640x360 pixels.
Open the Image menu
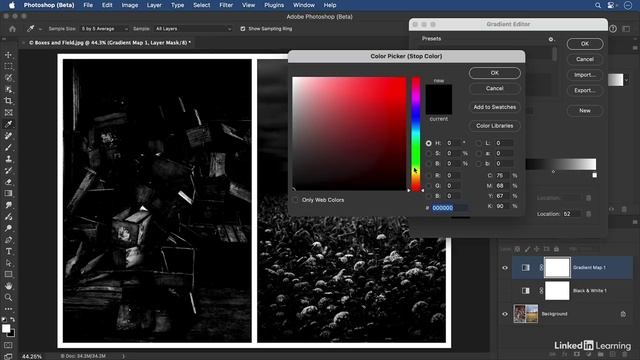(129, 5)
